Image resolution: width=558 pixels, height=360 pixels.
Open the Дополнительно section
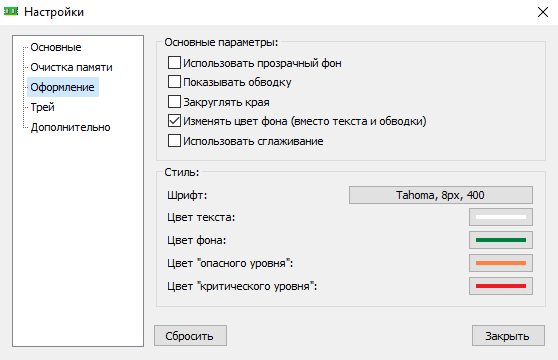[x=70, y=127]
